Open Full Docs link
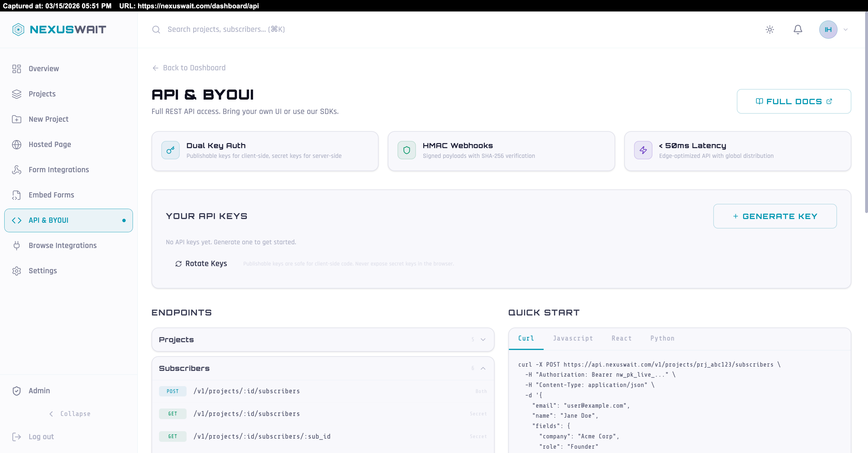868x453 pixels. pos(794,101)
